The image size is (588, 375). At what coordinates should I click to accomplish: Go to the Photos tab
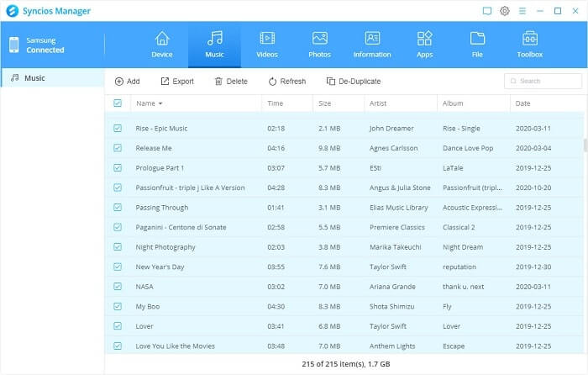pyautogui.click(x=319, y=45)
